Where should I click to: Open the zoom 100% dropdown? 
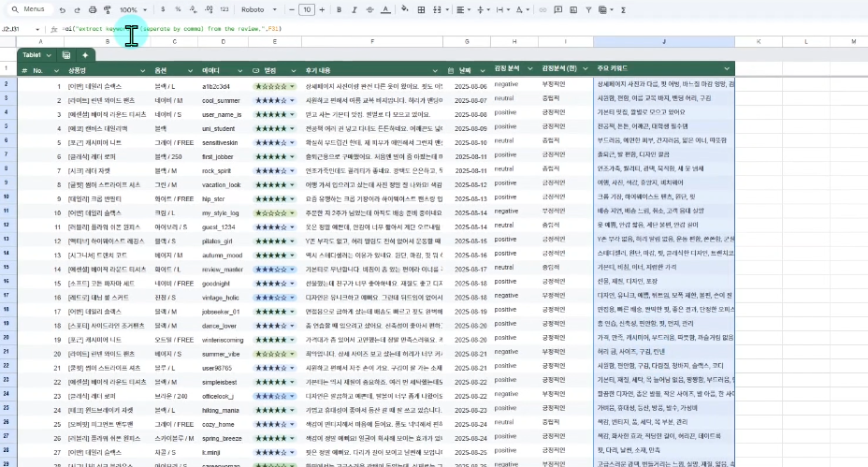coord(134,10)
